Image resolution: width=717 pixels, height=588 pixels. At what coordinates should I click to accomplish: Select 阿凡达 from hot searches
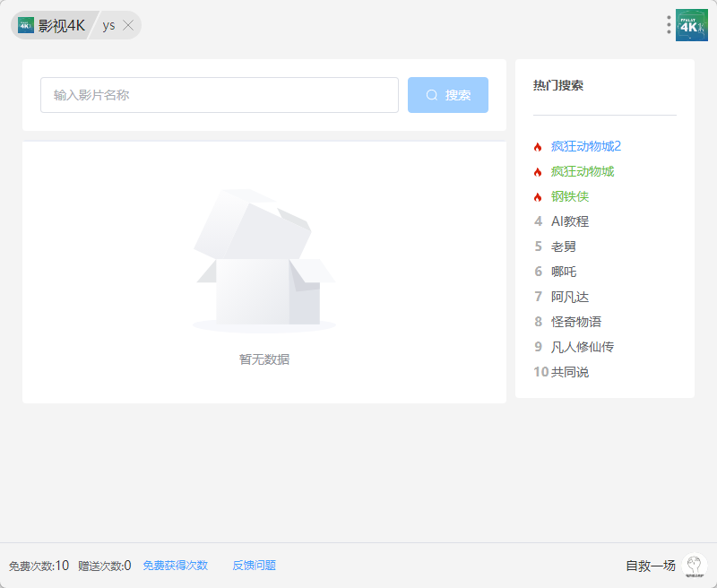pyautogui.click(x=570, y=297)
